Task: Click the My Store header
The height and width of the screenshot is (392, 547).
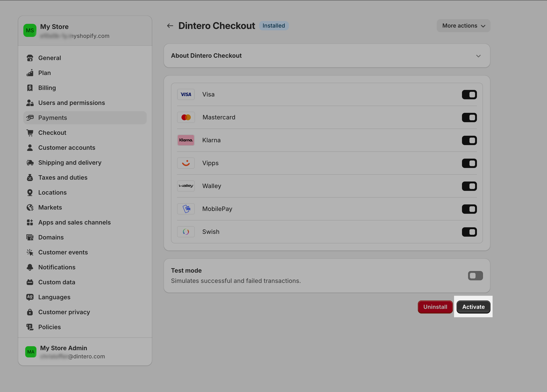Action: (x=85, y=31)
